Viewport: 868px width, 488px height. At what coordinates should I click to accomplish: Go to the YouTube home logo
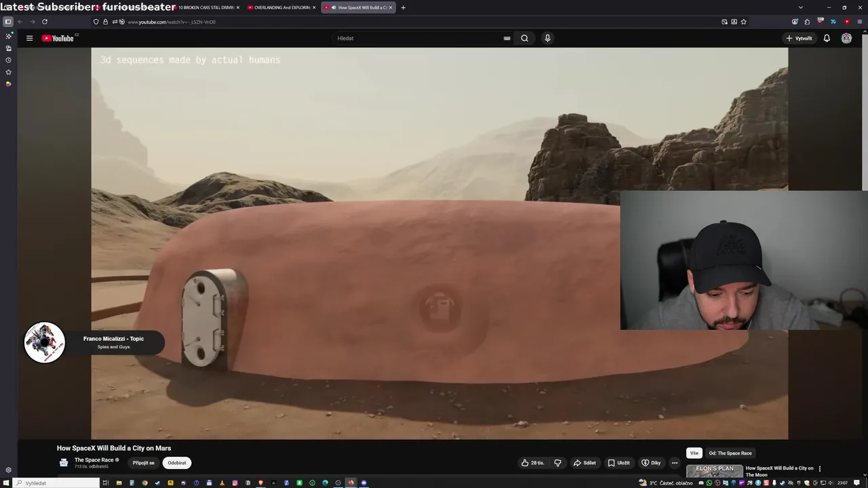pos(58,38)
